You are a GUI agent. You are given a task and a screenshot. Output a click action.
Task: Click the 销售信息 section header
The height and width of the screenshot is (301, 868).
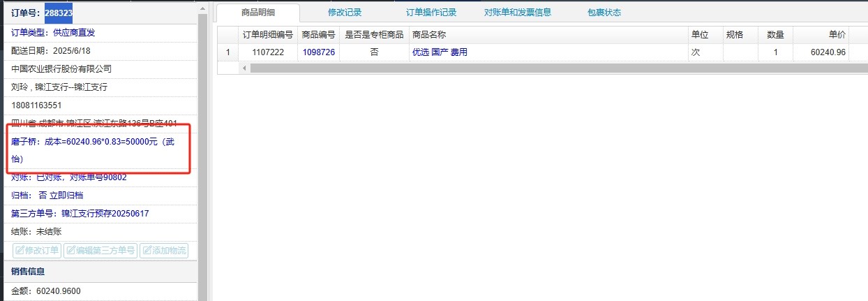point(99,271)
